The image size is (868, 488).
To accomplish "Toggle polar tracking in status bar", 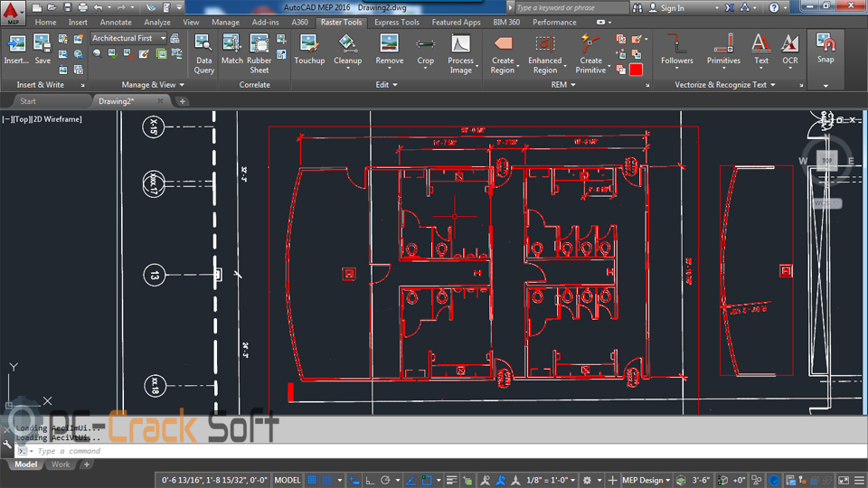I will pos(385,480).
